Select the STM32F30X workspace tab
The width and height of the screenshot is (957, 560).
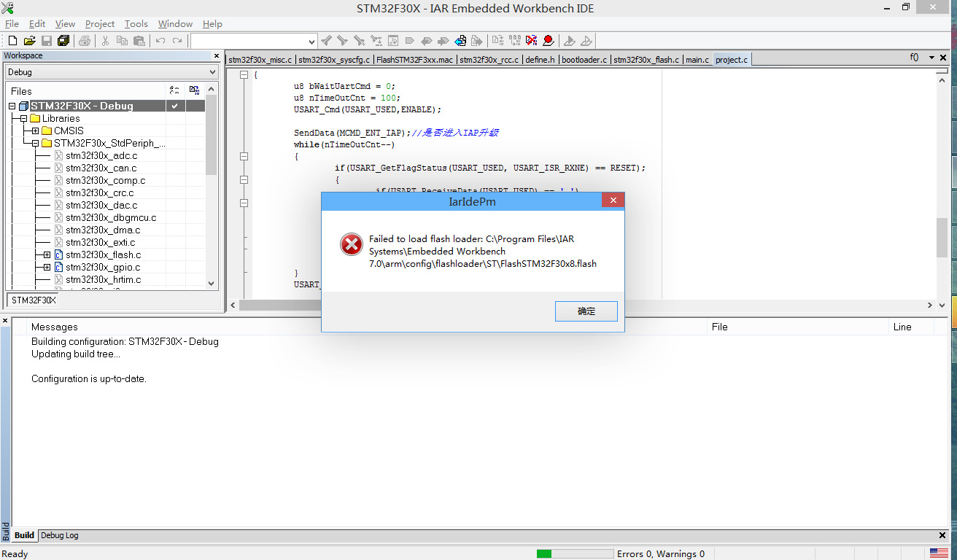click(33, 300)
